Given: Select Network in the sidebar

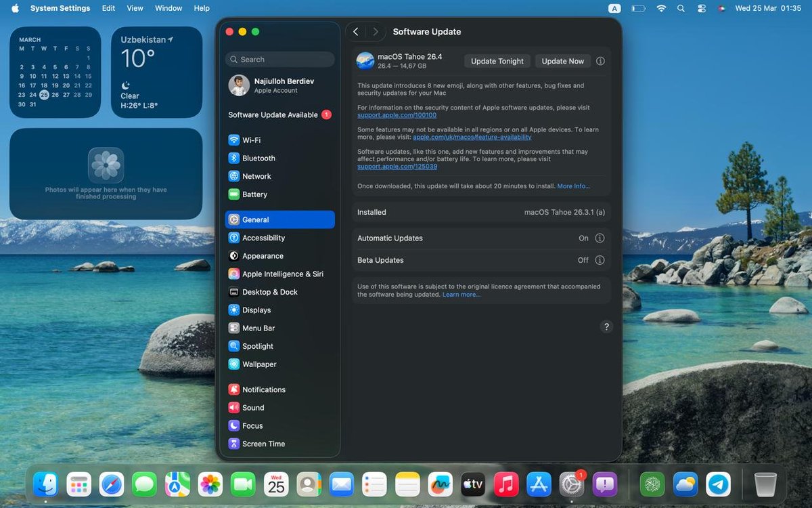Looking at the screenshot, I should [279, 176].
